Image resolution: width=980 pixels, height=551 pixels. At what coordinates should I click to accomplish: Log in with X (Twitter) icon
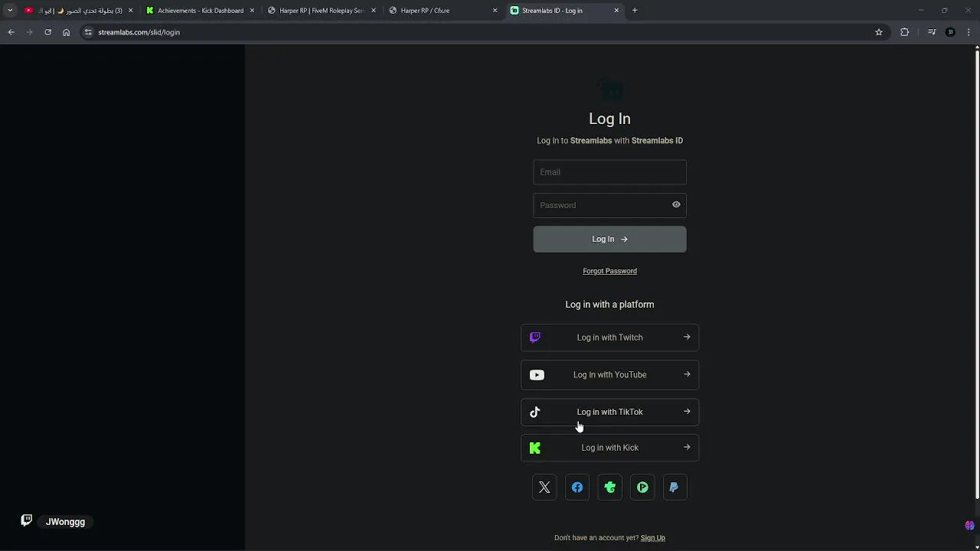(544, 487)
